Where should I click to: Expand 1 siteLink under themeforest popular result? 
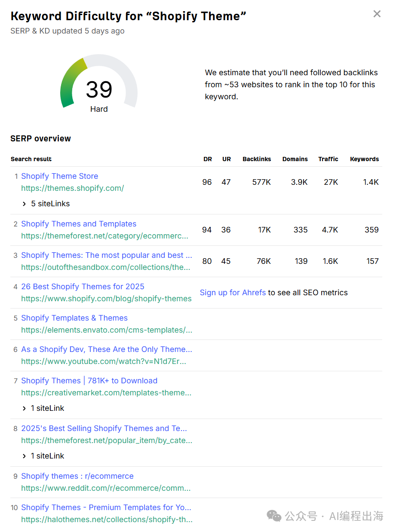[43, 456]
